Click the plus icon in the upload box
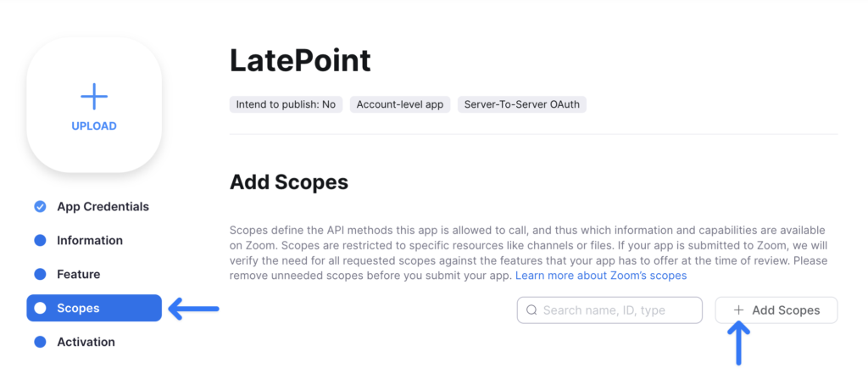868x385 pixels. [94, 97]
